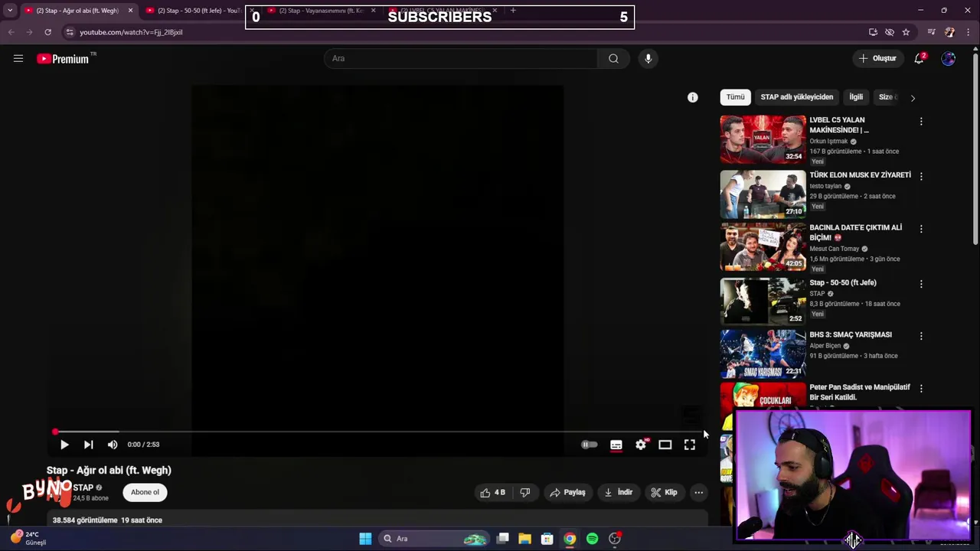Dislike the video
The height and width of the screenshot is (551, 980).
pyautogui.click(x=525, y=492)
